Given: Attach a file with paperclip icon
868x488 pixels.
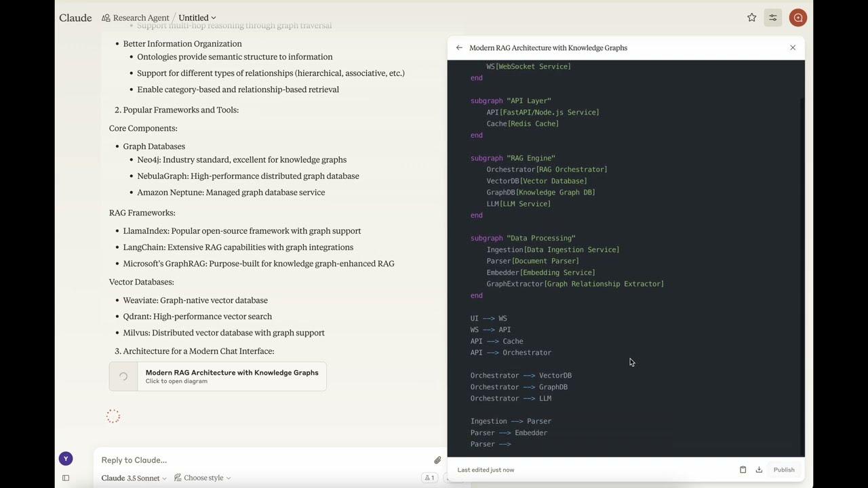Looking at the screenshot, I should (x=437, y=460).
